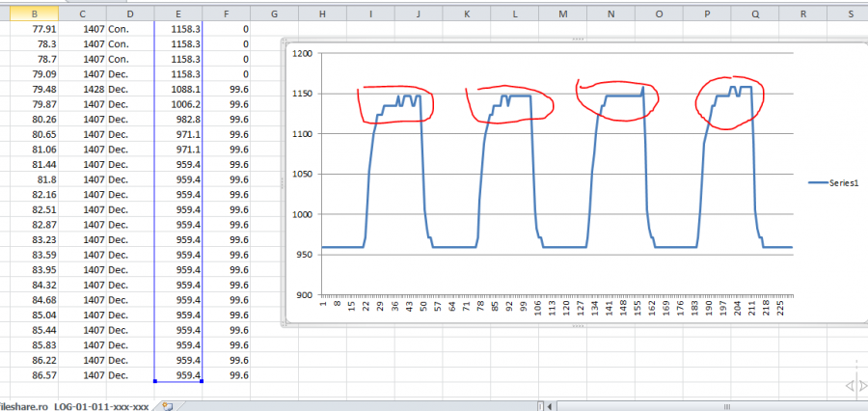The width and height of the screenshot is (868, 411).
Task: Open the fileshare.ro sheet tab
Action: click(x=21, y=406)
